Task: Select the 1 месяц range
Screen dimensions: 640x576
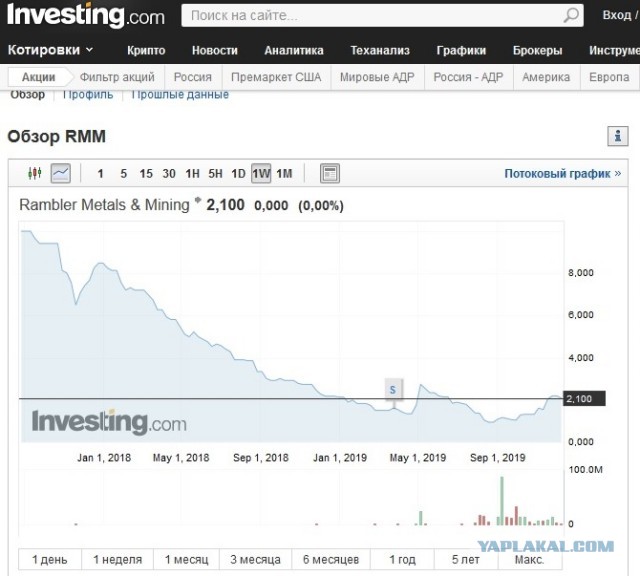Action: tap(187, 559)
